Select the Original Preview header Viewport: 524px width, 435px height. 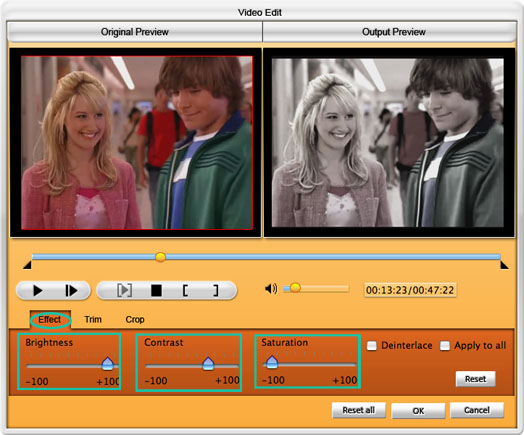coord(135,32)
